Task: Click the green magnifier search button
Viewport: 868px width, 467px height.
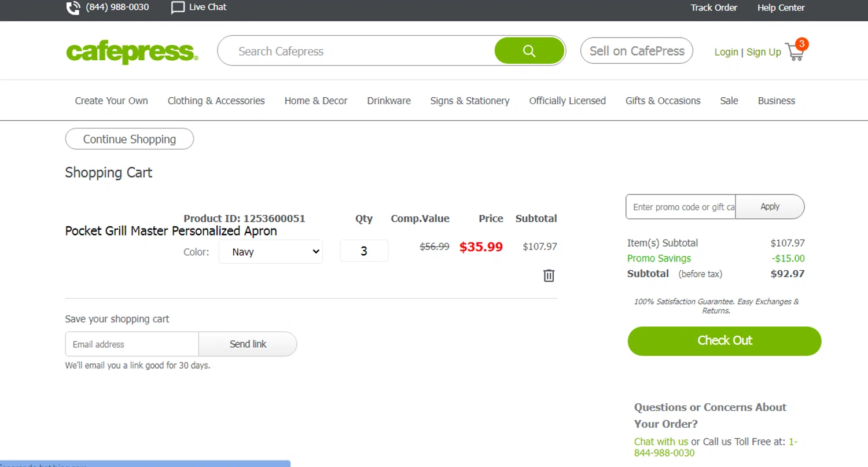Action: coord(529,51)
